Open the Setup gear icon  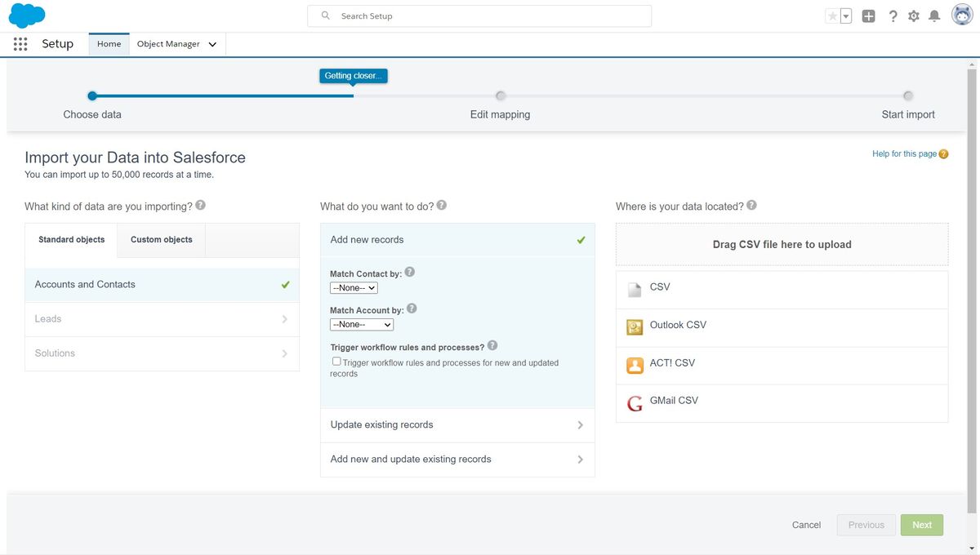tap(914, 16)
